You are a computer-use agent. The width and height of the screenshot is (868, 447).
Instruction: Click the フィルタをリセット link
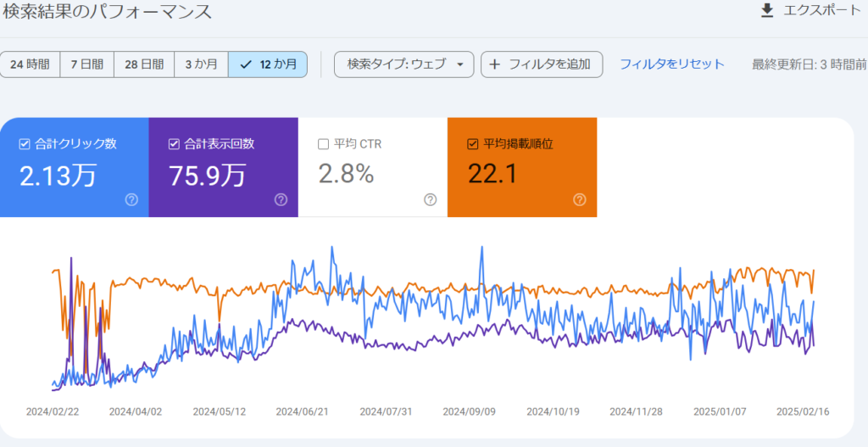pyautogui.click(x=672, y=64)
